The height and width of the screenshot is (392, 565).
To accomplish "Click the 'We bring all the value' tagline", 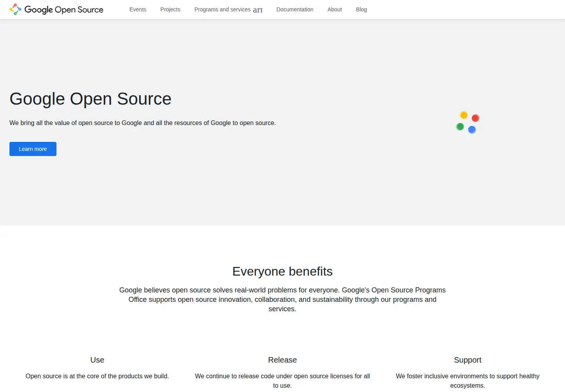I will tap(142, 123).
